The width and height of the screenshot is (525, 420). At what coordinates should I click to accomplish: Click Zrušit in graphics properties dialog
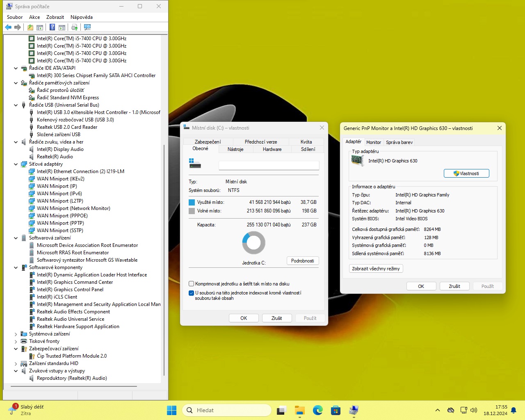coord(454,286)
